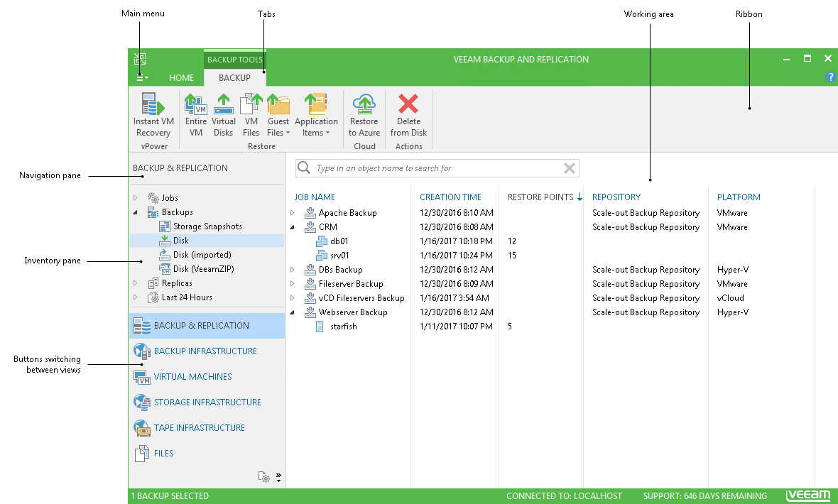This screenshot has width=838, height=504.
Task: Select the starfish entry
Action: tap(343, 327)
